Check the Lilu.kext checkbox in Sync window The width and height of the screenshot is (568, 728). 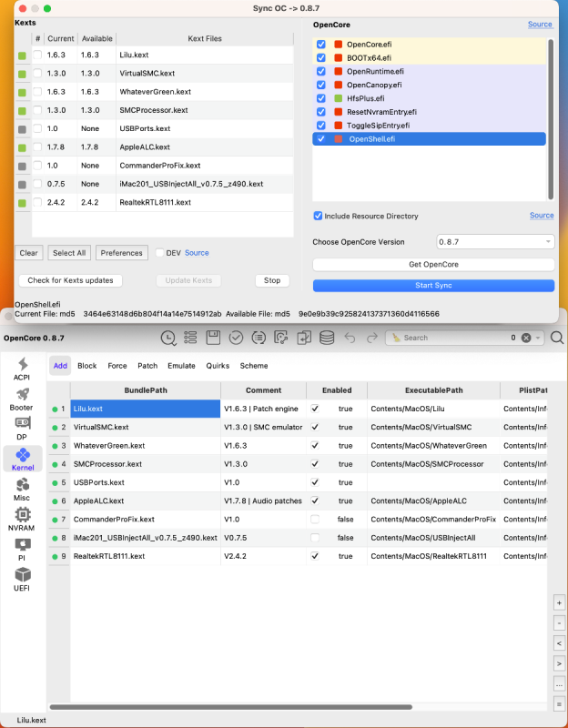(37, 55)
